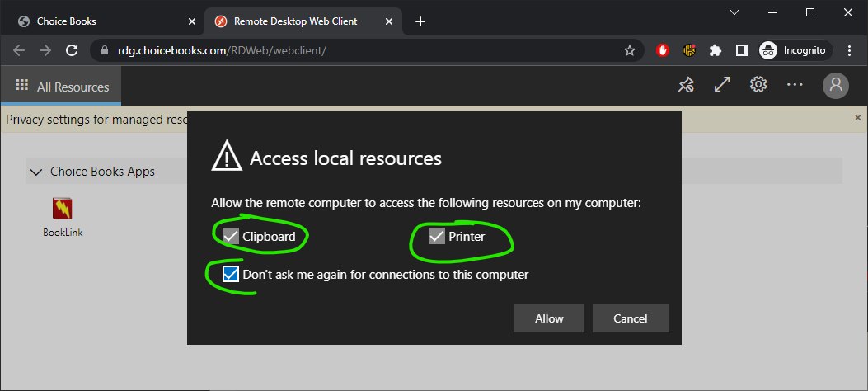868x391 pixels.
Task: Collapse the Choice Books Apps group
Action: [36, 172]
